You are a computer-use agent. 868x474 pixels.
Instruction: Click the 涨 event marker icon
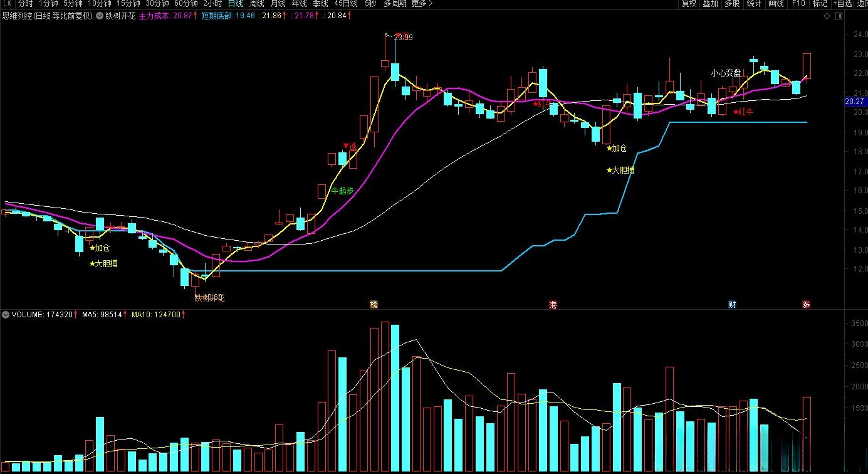click(x=806, y=305)
